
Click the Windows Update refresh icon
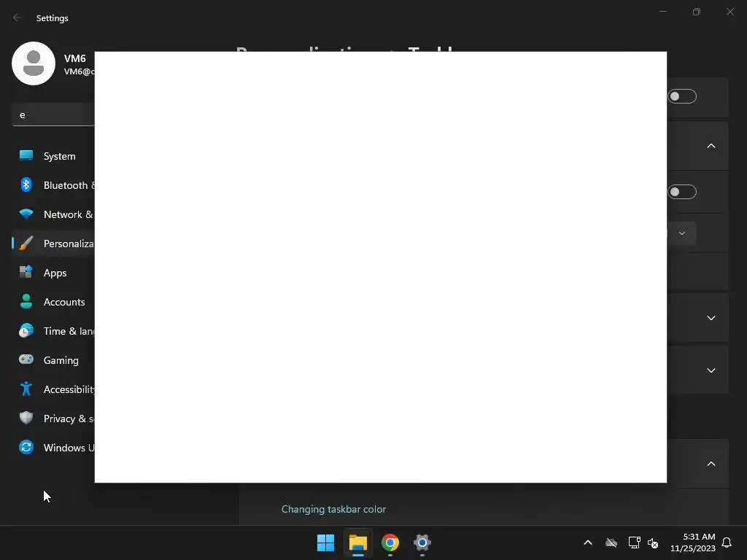(26, 447)
